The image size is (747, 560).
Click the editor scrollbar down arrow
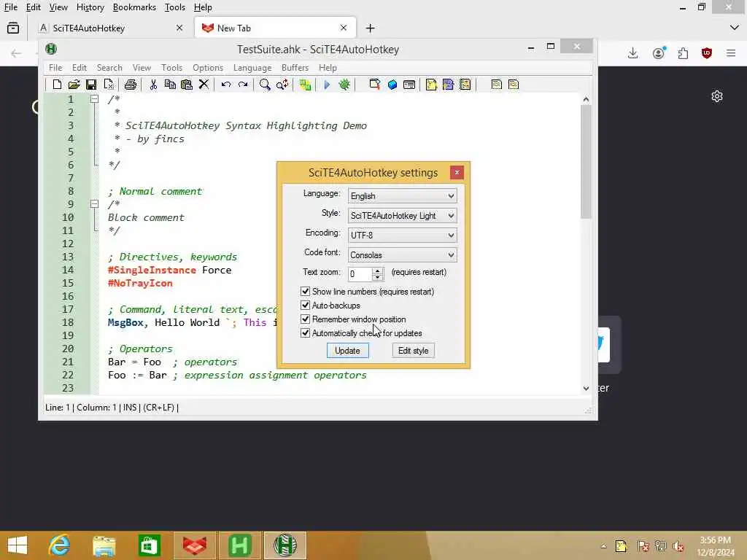(x=586, y=388)
